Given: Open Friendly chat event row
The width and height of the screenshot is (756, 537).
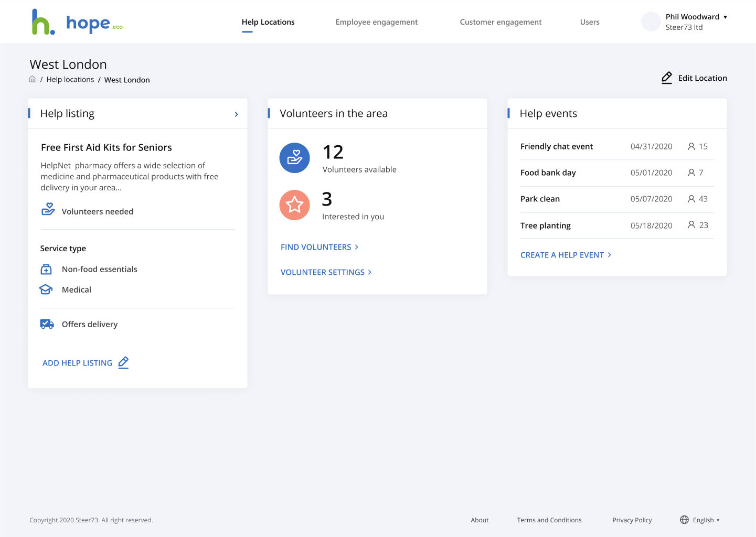Looking at the screenshot, I should [617, 146].
